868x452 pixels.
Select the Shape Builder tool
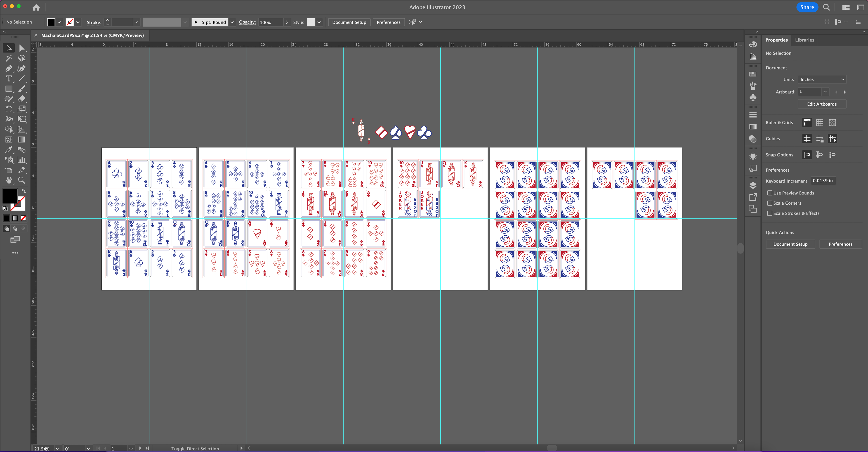9,129
